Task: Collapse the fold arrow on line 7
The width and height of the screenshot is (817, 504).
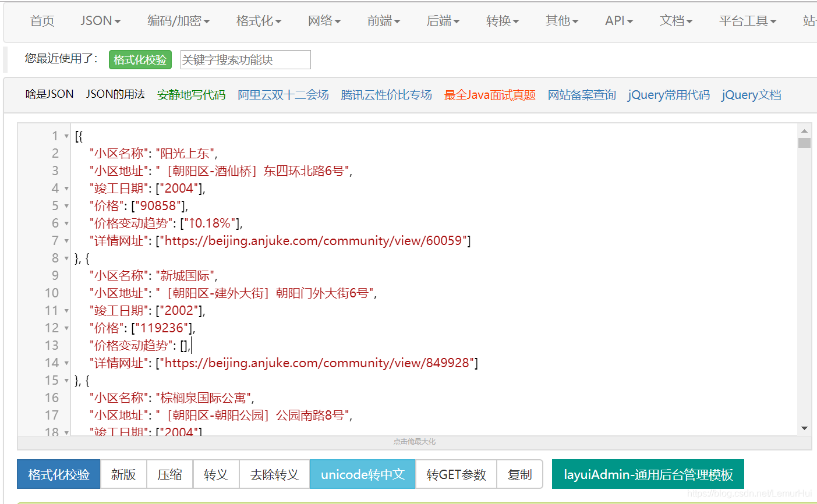Action: (66, 241)
